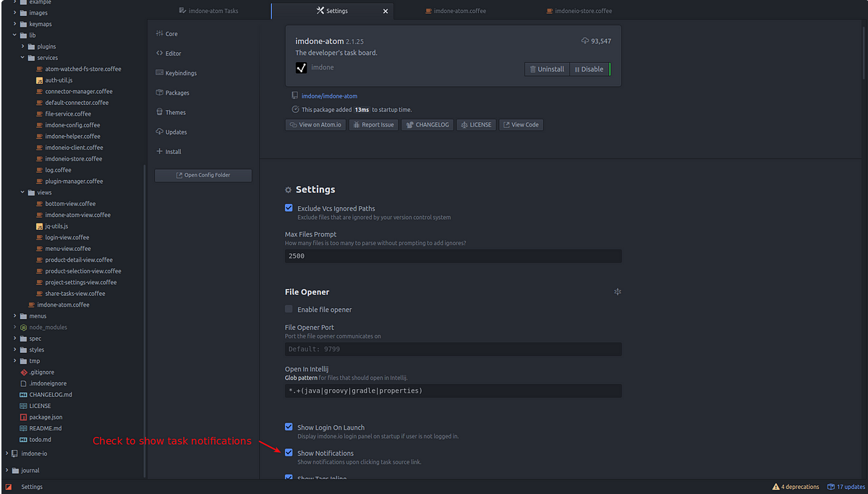Screen dimensions: 868x494
Task: Click the Uninstall button
Action: click(547, 69)
